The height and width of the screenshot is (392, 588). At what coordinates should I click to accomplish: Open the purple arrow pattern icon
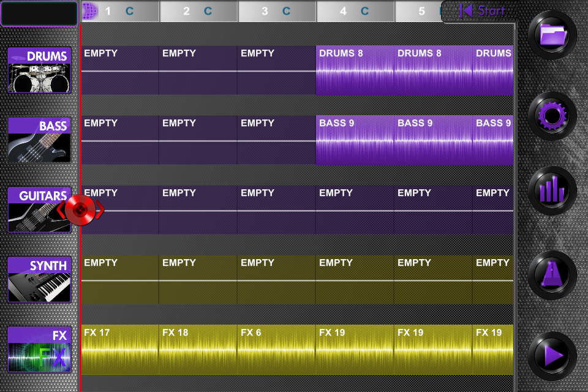tap(90, 11)
